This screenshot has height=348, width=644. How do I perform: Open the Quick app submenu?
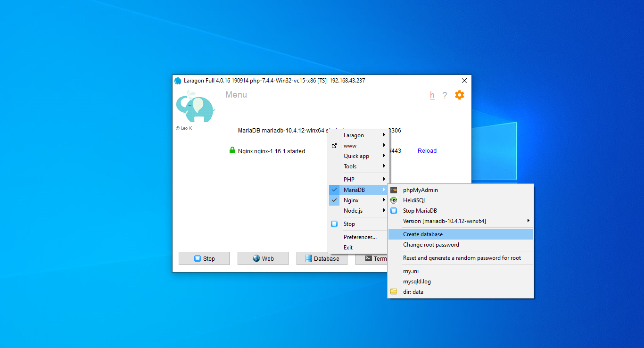click(356, 156)
